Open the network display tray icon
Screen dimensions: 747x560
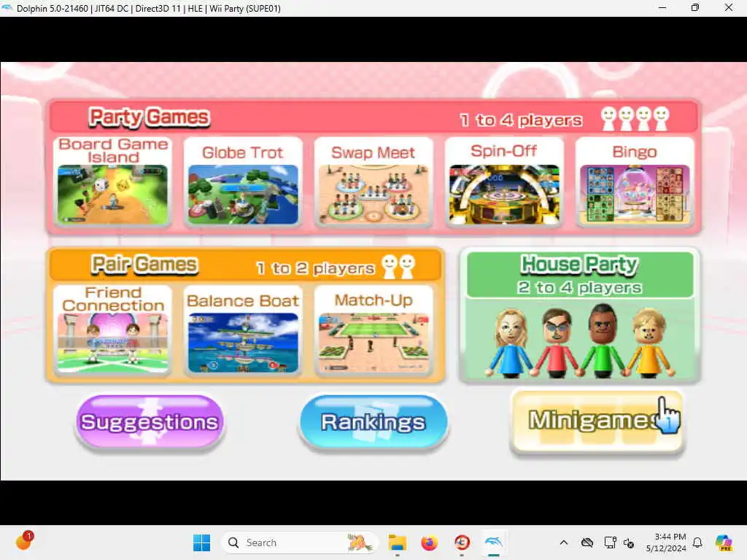point(609,542)
